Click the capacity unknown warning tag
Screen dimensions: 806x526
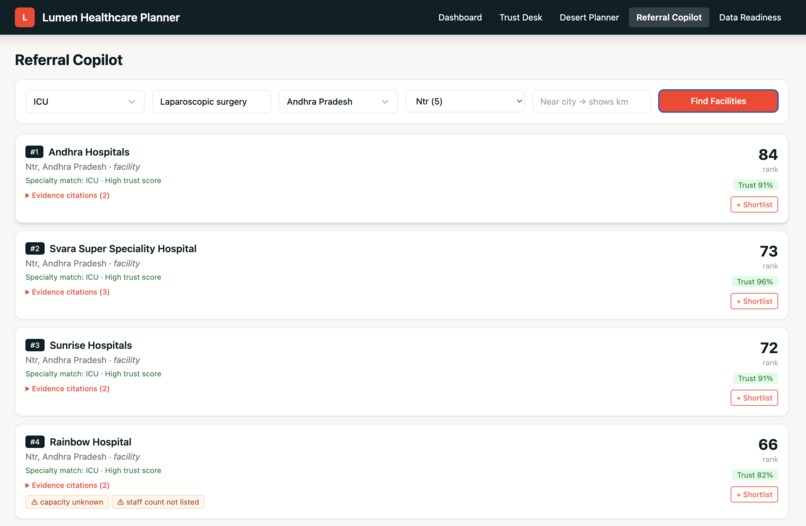[x=67, y=502]
